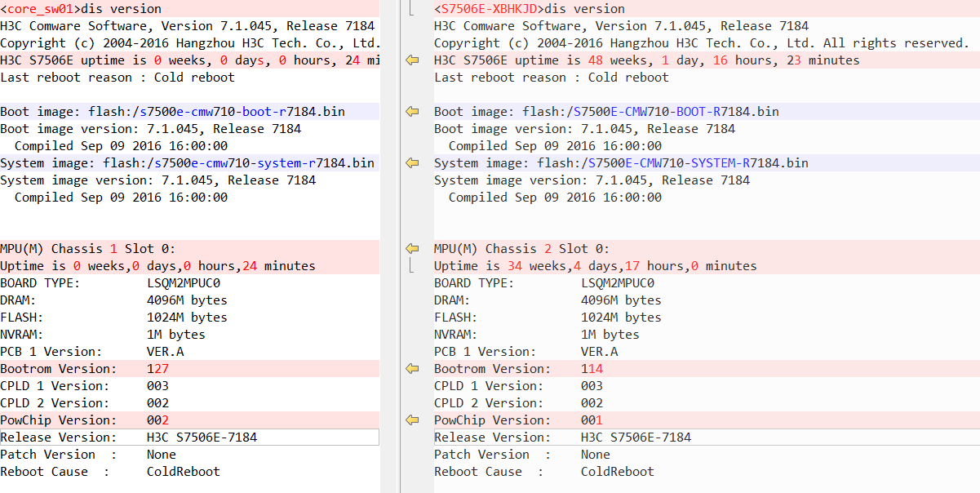Click right pane Copyright All rights reserved line

[701, 43]
